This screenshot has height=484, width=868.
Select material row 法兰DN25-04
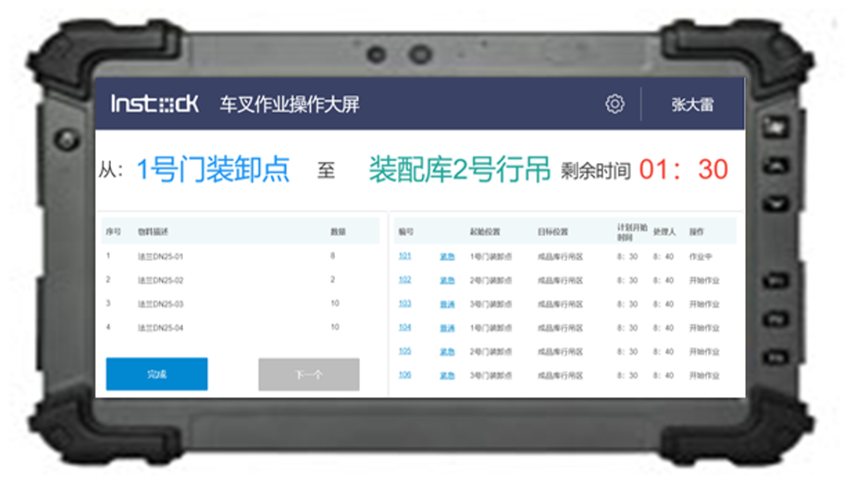(x=240, y=328)
